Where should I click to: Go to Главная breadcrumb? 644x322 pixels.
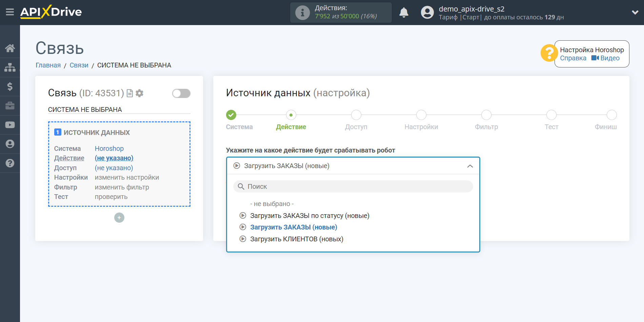click(48, 65)
